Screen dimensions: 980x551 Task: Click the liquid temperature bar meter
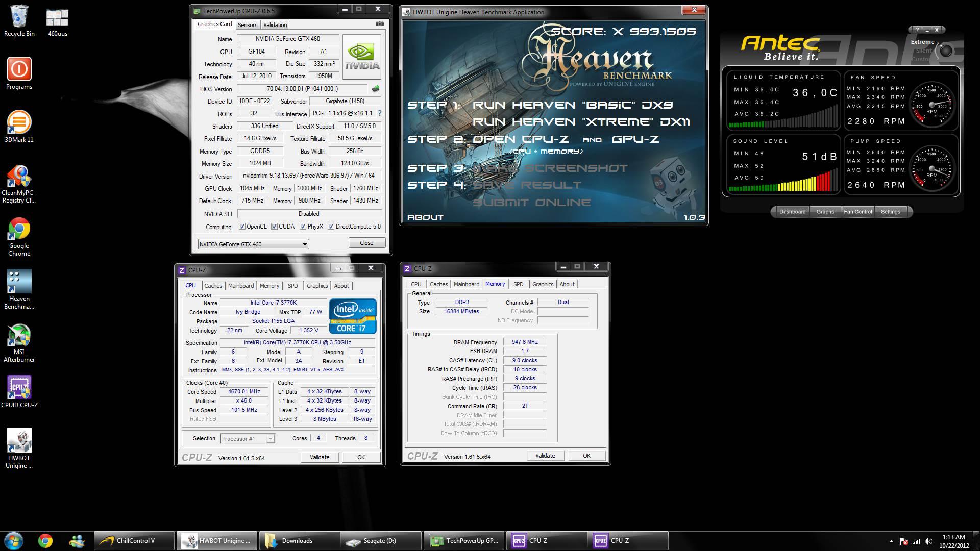[783, 116]
